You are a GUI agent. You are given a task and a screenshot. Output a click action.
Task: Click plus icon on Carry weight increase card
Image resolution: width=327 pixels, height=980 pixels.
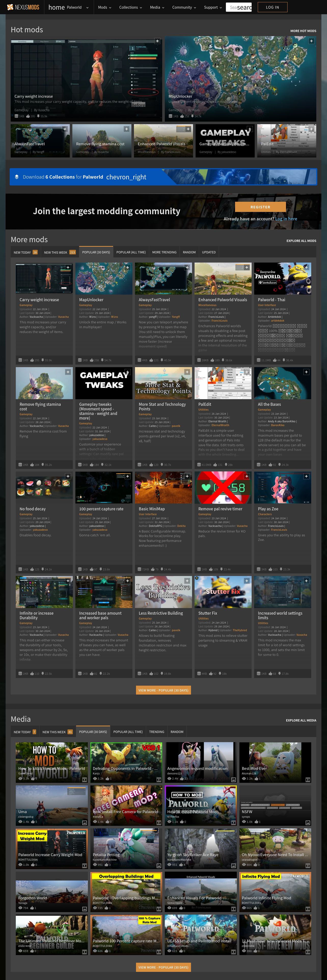click(68, 267)
